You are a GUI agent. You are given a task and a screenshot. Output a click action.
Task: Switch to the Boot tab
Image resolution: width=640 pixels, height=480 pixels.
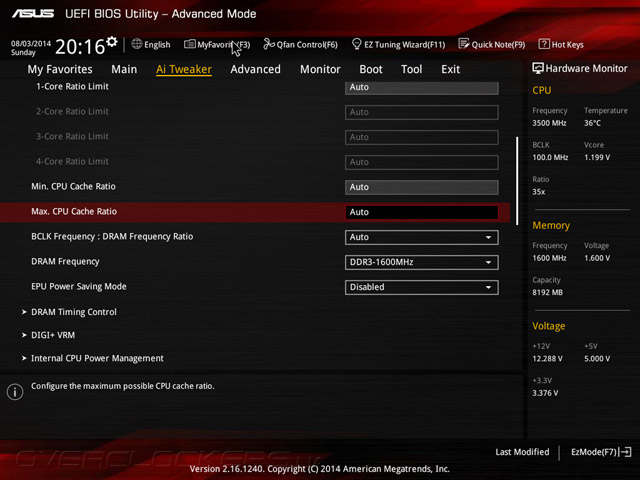371,69
